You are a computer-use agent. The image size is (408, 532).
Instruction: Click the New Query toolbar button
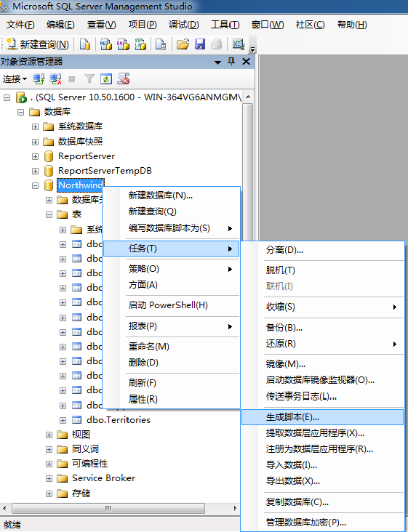pyautogui.click(x=38, y=44)
